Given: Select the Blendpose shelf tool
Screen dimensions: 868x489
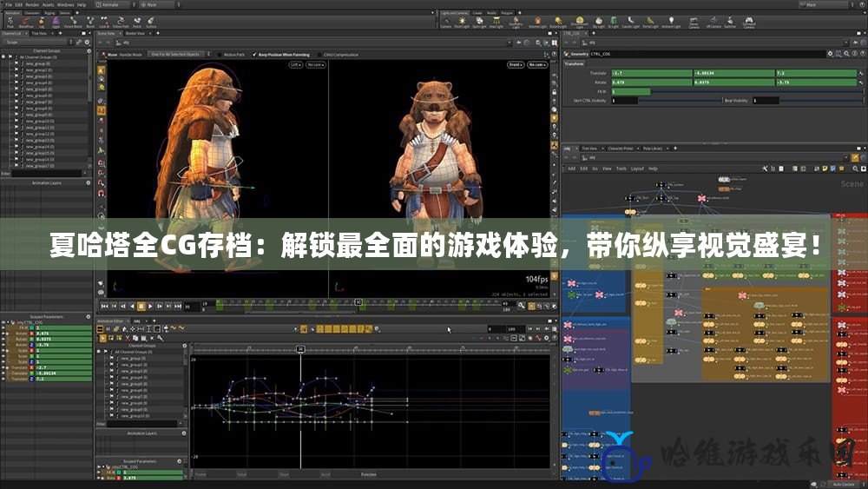Looking at the screenshot, I should tap(25, 23).
